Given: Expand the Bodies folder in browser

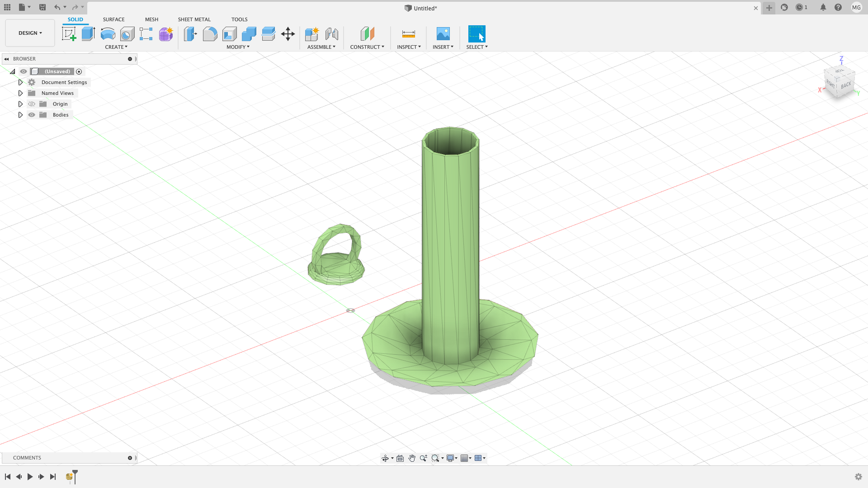Looking at the screenshot, I should tap(20, 115).
